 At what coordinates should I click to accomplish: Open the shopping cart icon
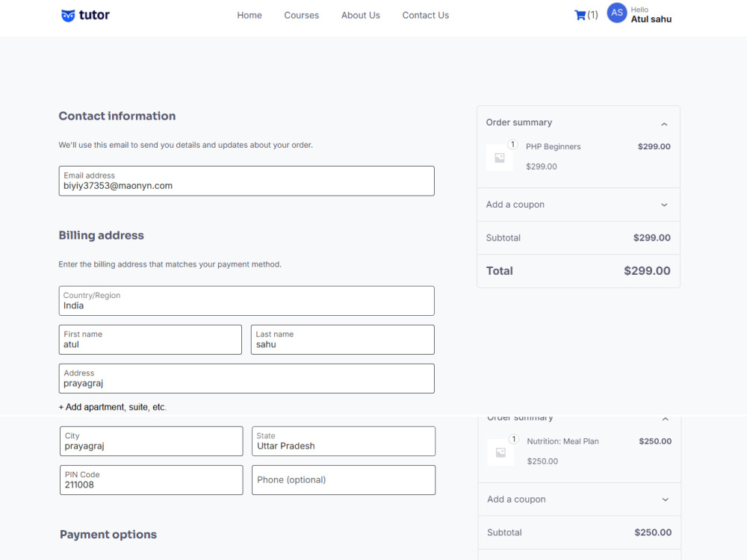coord(580,15)
